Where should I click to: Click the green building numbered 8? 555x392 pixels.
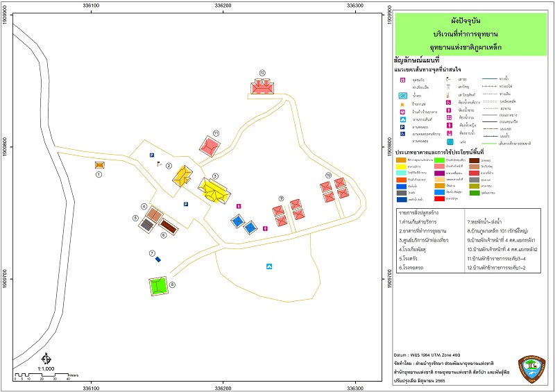pos(158,286)
